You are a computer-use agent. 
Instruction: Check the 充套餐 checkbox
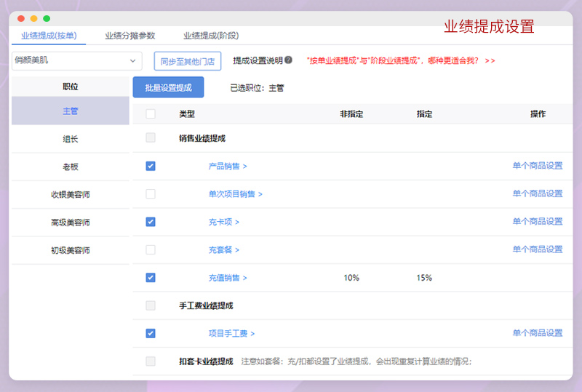point(151,250)
